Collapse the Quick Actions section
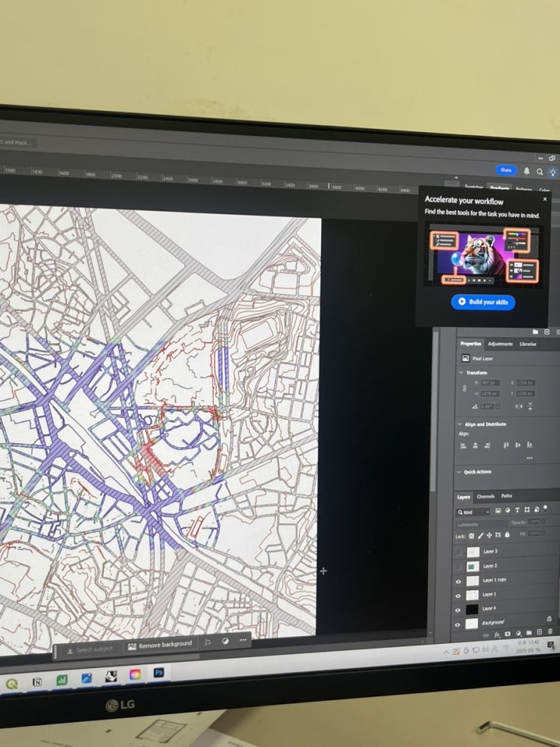The width and height of the screenshot is (560, 747). pyautogui.click(x=460, y=472)
